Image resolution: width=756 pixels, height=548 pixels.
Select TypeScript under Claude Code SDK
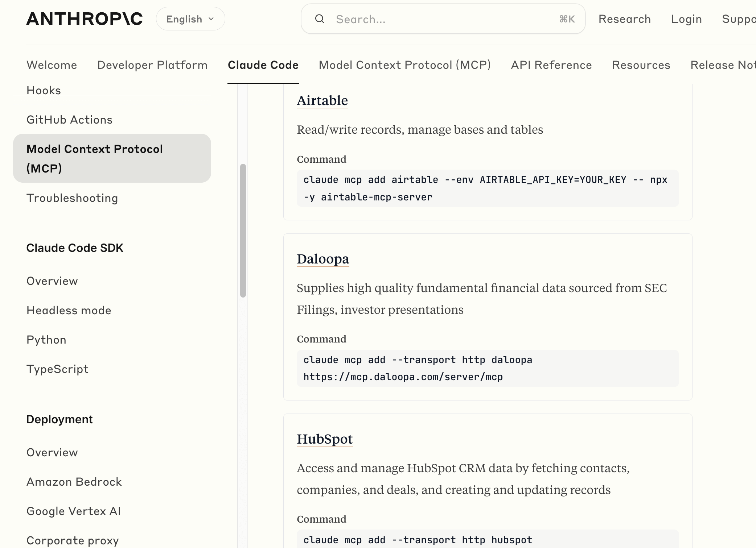click(x=57, y=369)
